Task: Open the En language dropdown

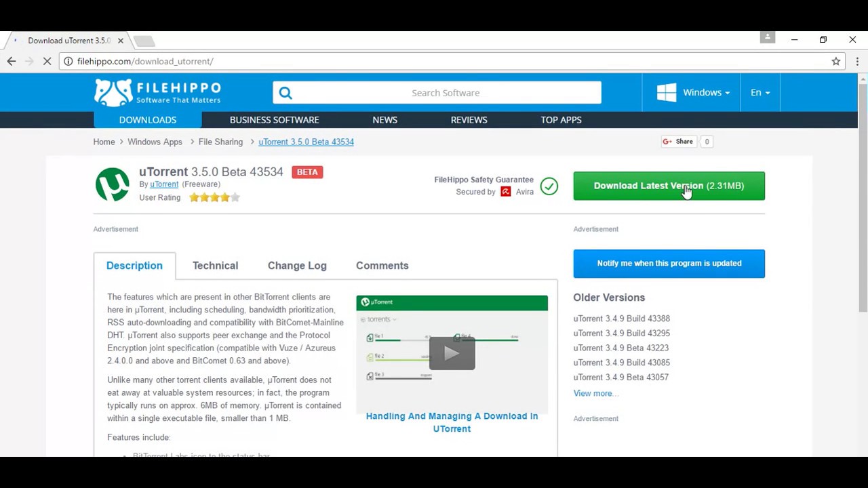Action: click(x=759, y=92)
